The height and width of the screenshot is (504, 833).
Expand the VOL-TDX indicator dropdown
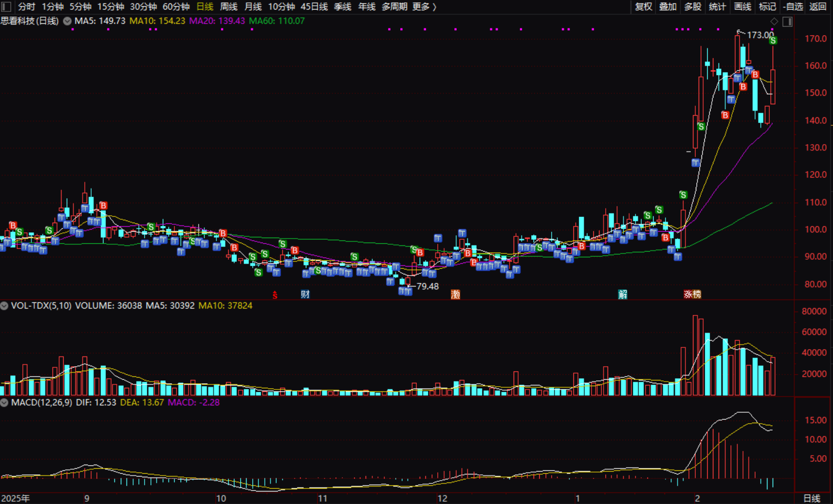(5, 306)
